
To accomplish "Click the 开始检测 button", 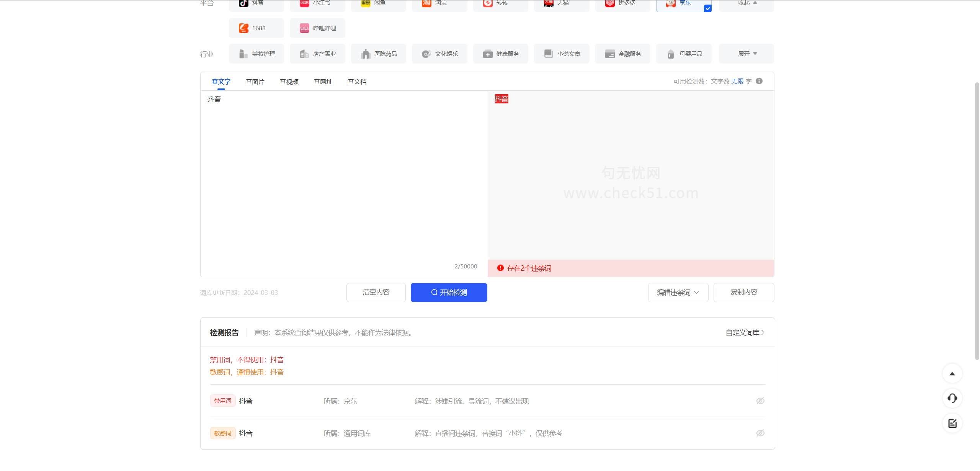I will point(449,293).
